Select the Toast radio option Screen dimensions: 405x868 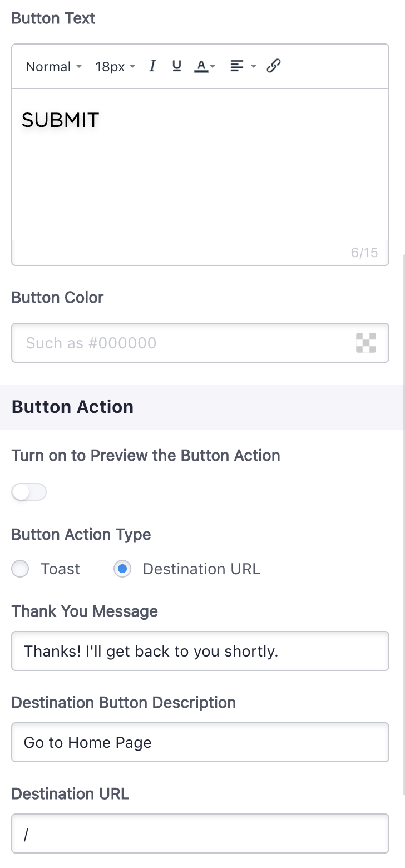[x=20, y=569]
